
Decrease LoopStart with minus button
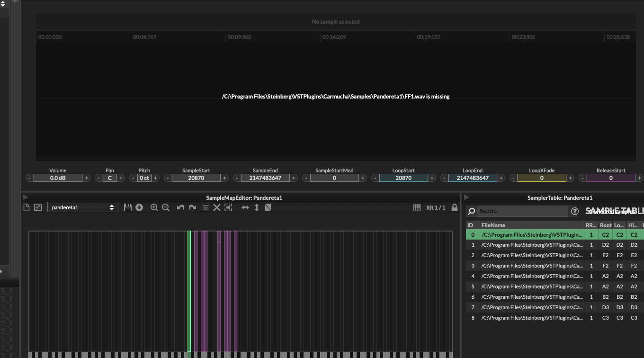(x=375, y=178)
